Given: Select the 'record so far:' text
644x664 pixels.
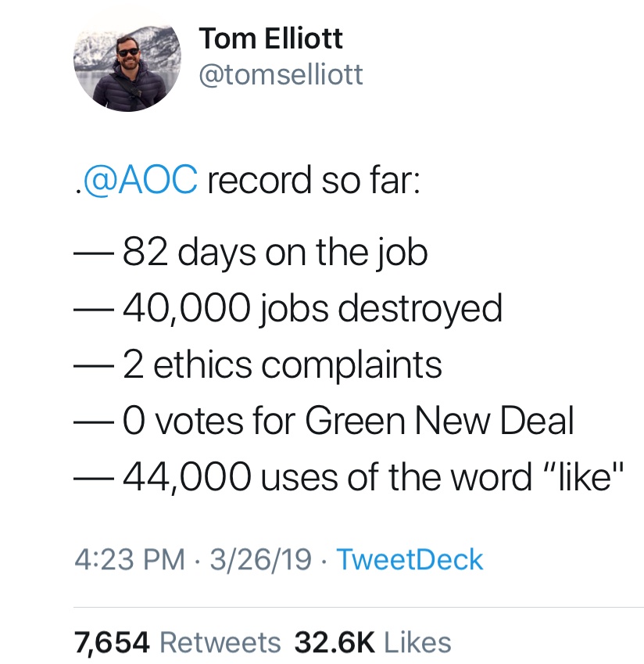Looking at the screenshot, I should click(x=313, y=180).
